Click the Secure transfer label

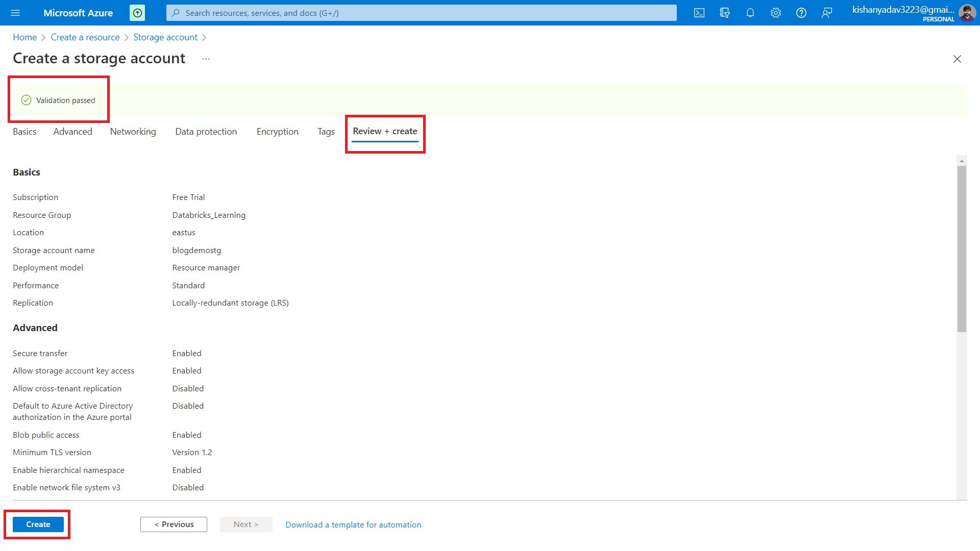click(40, 354)
